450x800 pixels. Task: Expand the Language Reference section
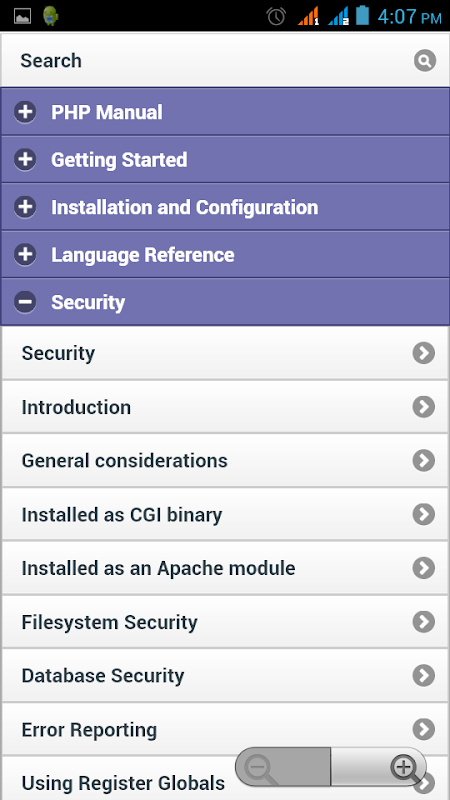click(x=225, y=254)
